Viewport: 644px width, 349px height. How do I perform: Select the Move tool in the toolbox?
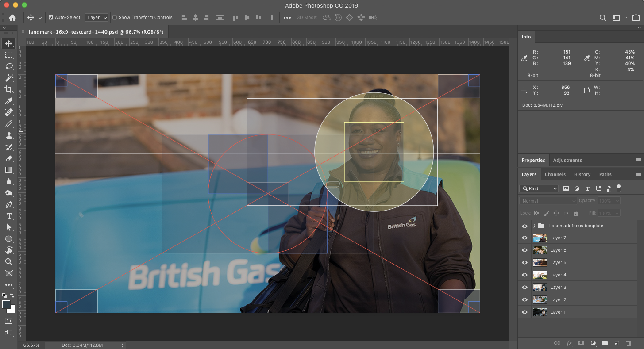click(9, 43)
